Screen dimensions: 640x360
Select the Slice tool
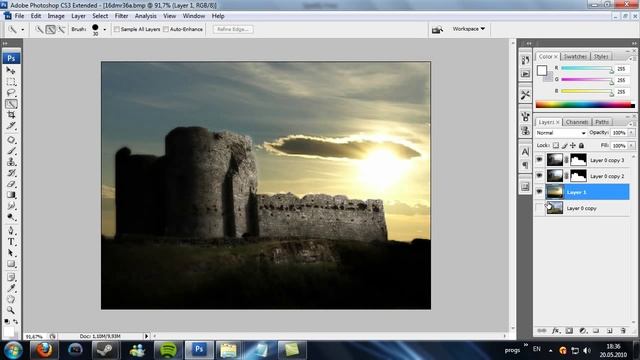click(x=11, y=126)
